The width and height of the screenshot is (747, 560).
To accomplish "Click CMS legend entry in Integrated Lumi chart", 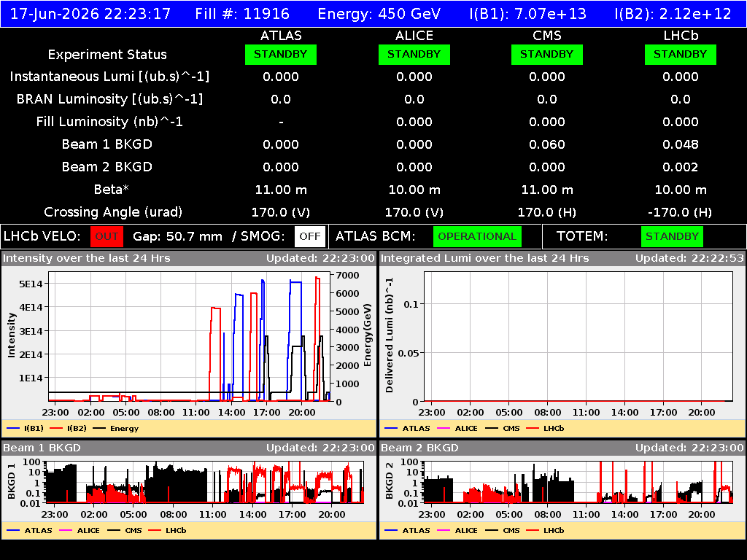I will 503,429.
